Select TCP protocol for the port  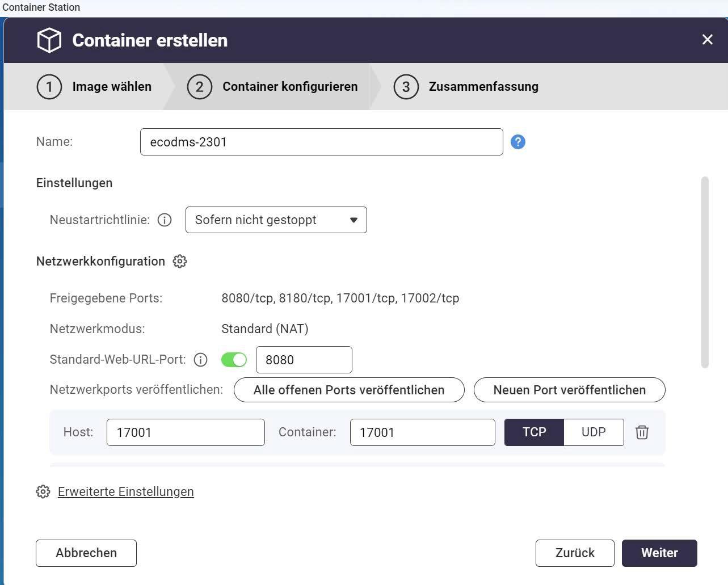pyautogui.click(x=534, y=432)
